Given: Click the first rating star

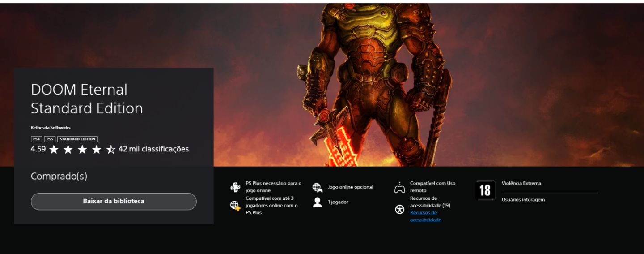Looking at the screenshot, I should [54, 150].
